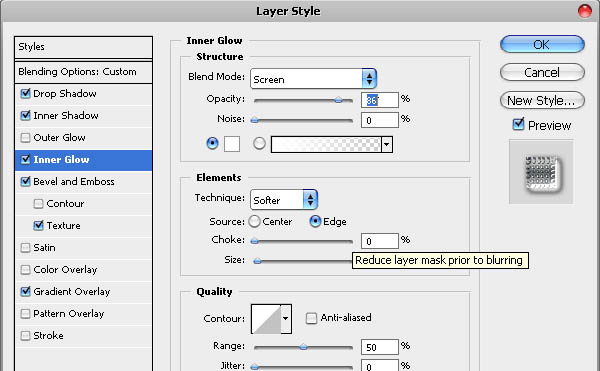Click the Choke slider handle
The height and width of the screenshot is (371, 600).
[254, 241]
